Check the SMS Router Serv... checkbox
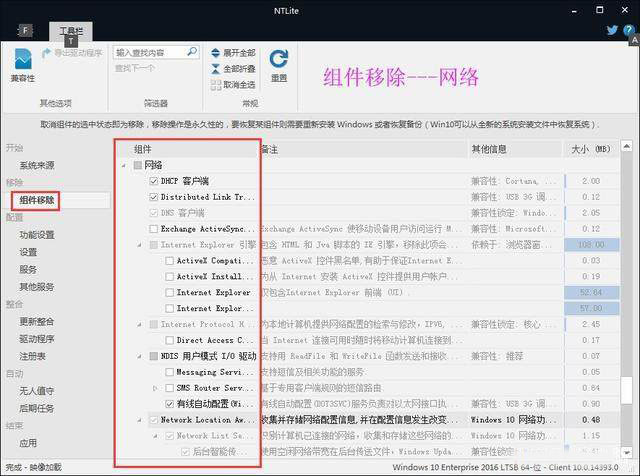 click(170, 388)
